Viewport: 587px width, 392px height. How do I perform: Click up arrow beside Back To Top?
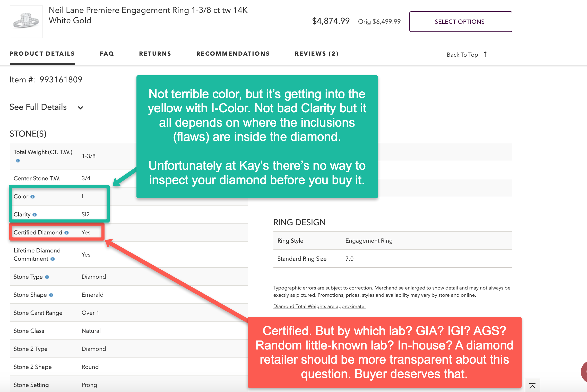[485, 54]
